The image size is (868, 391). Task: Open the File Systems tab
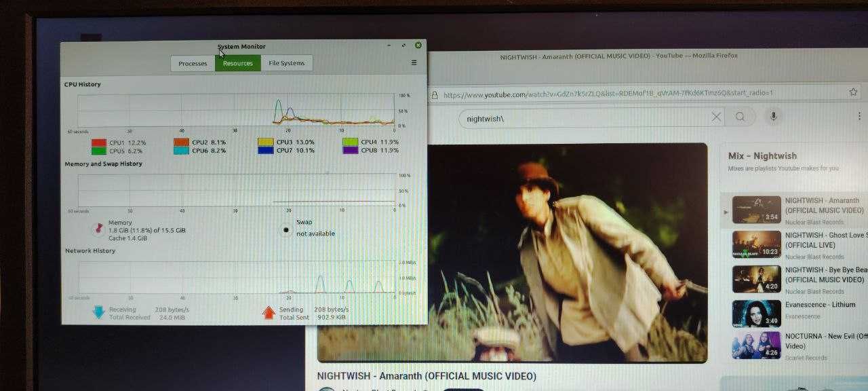click(x=287, y=63)
